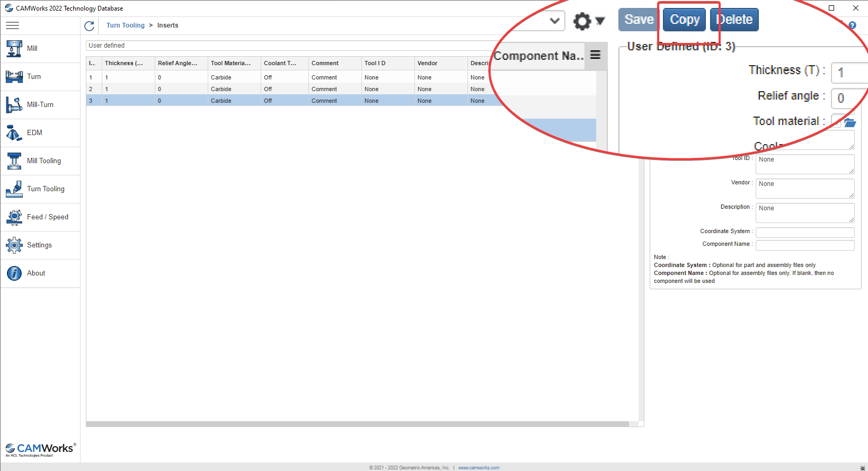Click Off coolant cell in row 2
868x471 pixels.
pos(285,89)
